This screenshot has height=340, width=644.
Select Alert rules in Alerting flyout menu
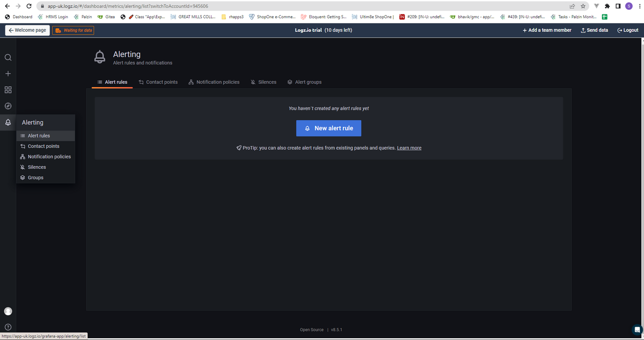pyautogui.click(x=46, y=136)
